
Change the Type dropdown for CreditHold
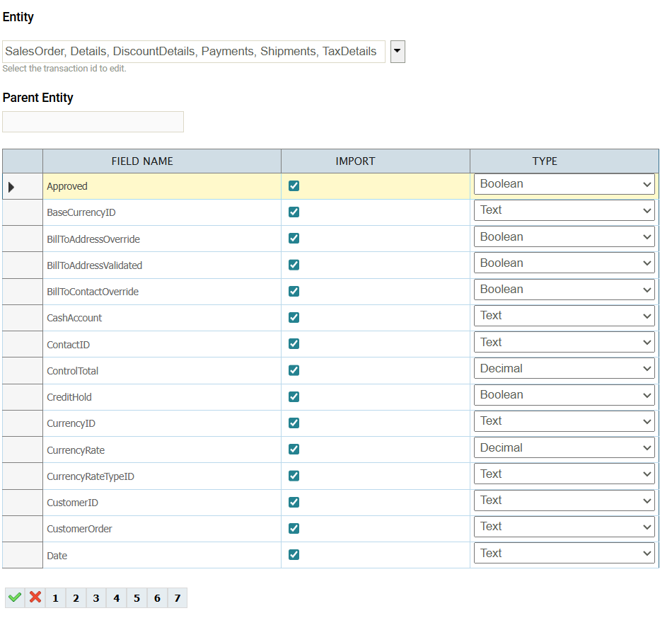[564, 395]
